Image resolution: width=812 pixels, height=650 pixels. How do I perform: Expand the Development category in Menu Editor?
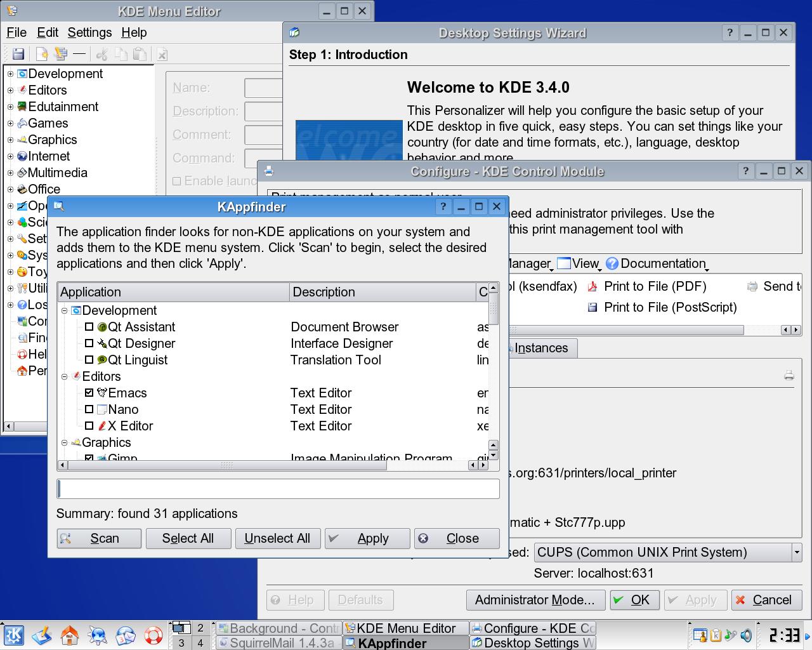tap(10, 74)
